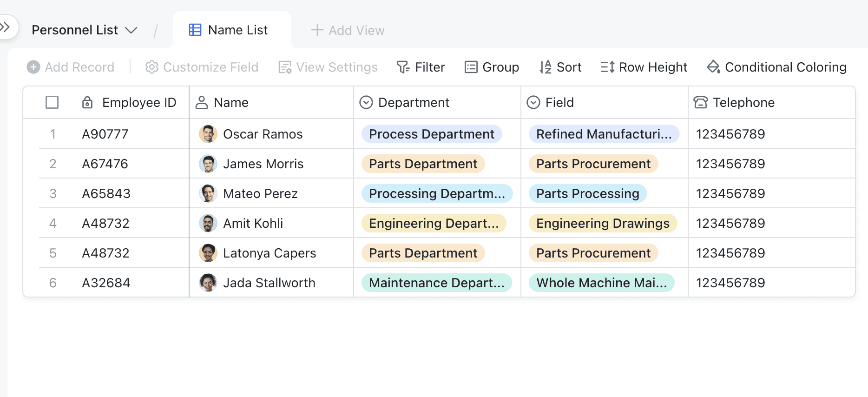
Task: Toggle the select-all checkbox in header
Action: 52,102
